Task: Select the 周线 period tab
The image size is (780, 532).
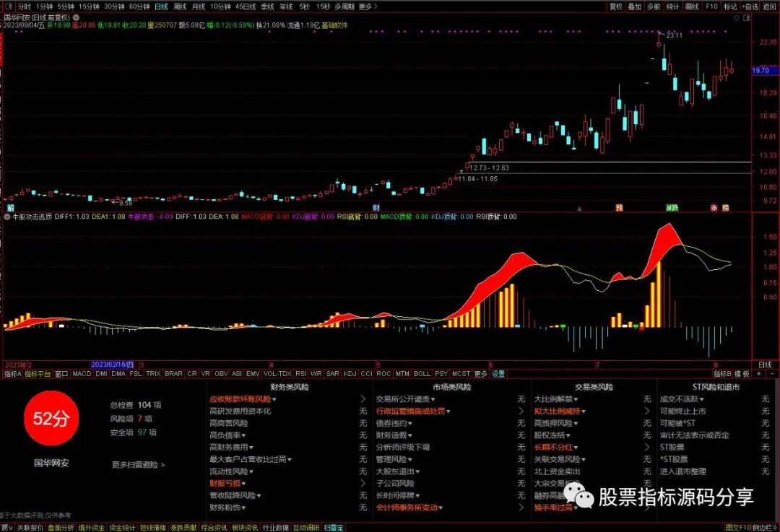Action: pos(180,6)
